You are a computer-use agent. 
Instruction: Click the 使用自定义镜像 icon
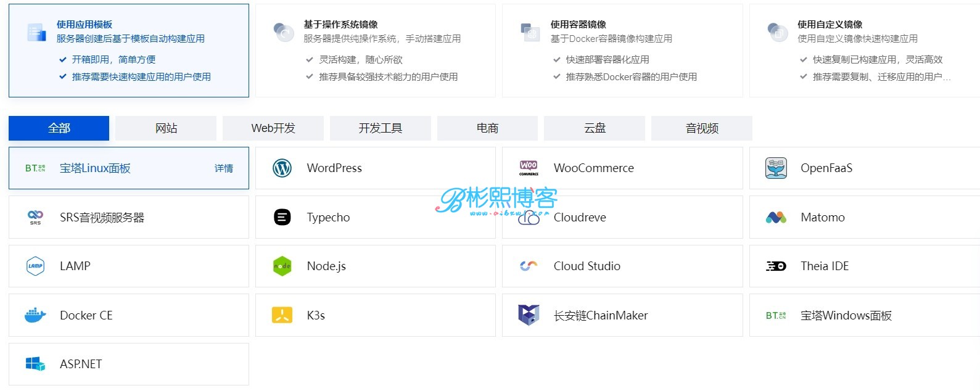click(x=777, y=31)
